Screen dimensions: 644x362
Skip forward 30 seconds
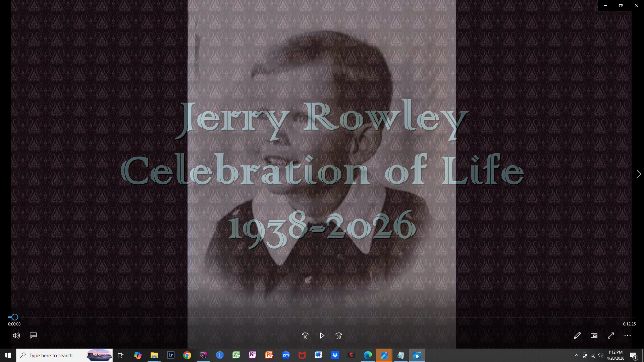click(339, 336)
